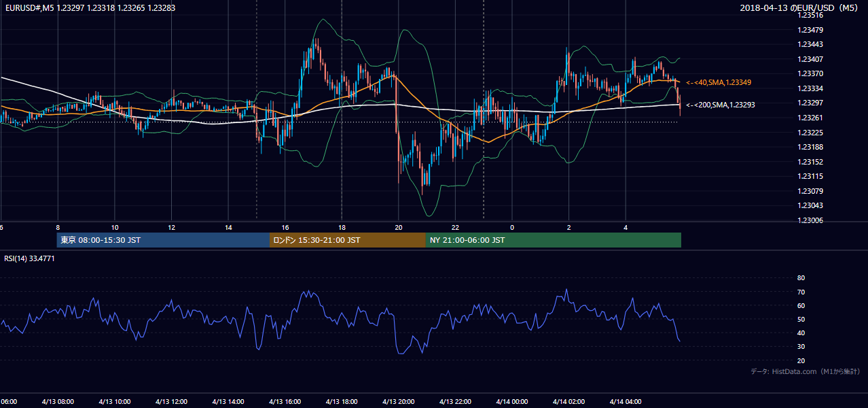Select the NY session bar 21:00-06:00 JST

[554, 240]
